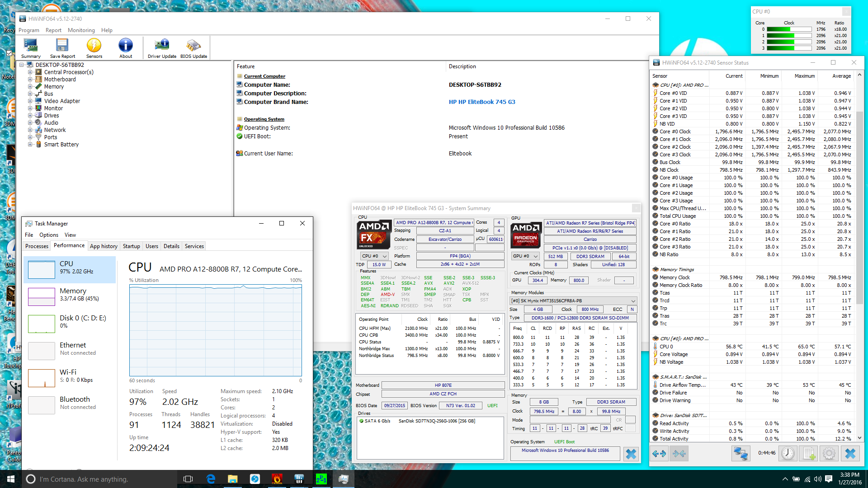Open Microsoft Edge from the taskbar
868x488 pixels.
(211, 479)
